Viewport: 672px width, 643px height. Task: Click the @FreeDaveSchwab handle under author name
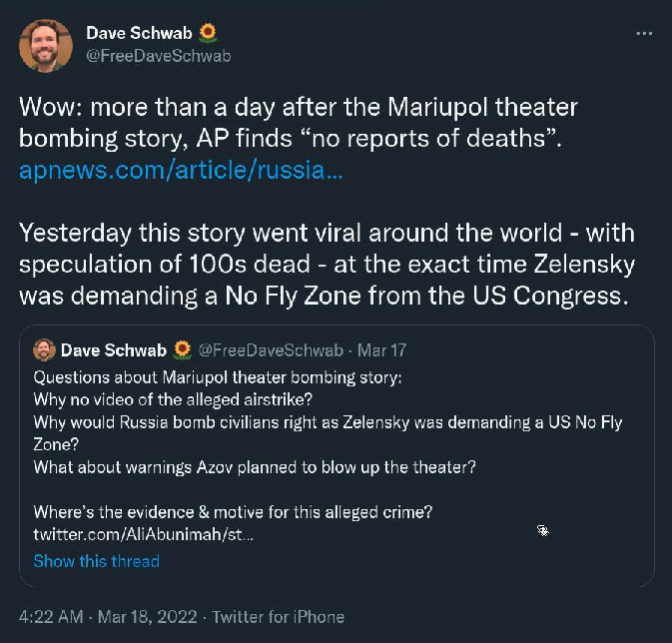tap(159, 56)
